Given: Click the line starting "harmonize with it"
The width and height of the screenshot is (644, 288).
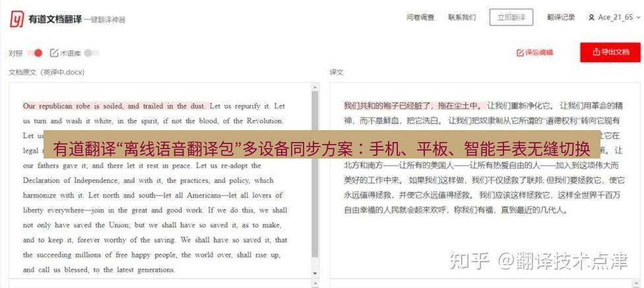Looking at the screenshot, I should pos(153,196).
